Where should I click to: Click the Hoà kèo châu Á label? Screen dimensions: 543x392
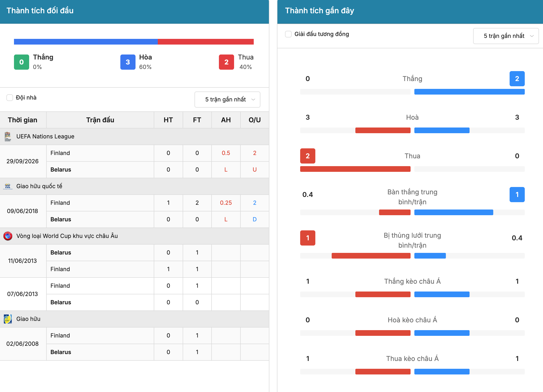412,320
